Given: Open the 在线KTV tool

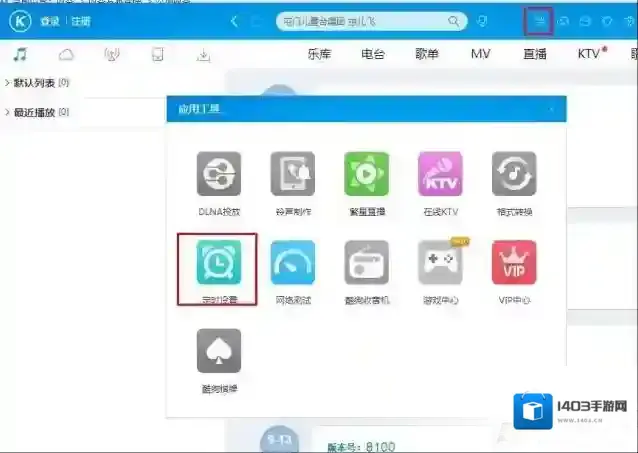Looking at the screenshot, I should tap(440, 174).
